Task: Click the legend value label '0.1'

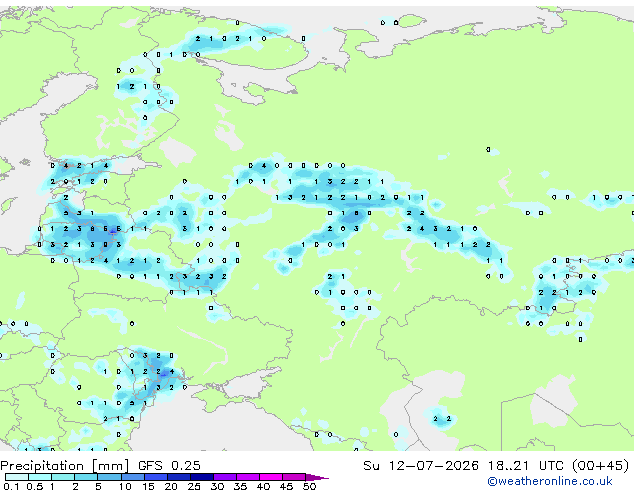Action: pos(11,486)
